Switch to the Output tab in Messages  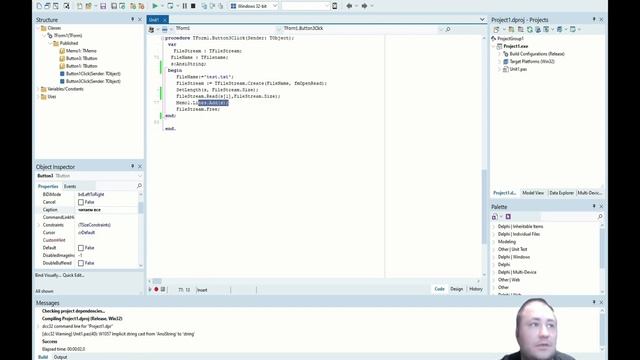pyautogui.click(x=60, y=357)
